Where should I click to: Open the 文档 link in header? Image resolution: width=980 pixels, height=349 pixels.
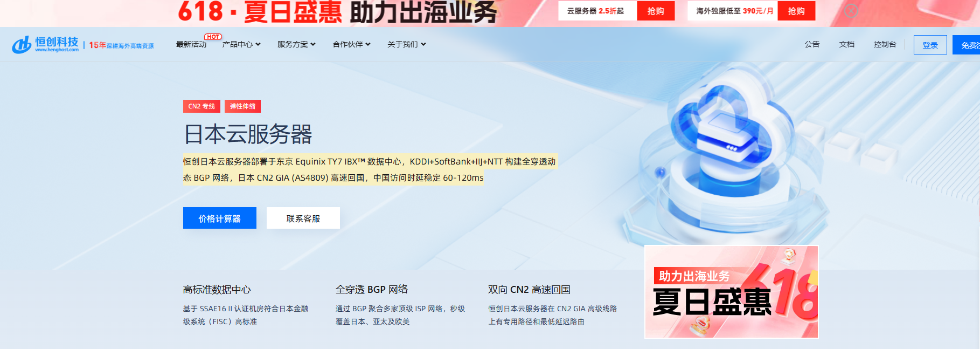[846, 44]
